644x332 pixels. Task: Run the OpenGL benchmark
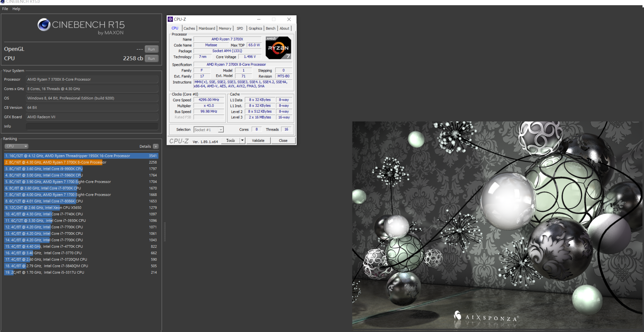pos(151,49)
